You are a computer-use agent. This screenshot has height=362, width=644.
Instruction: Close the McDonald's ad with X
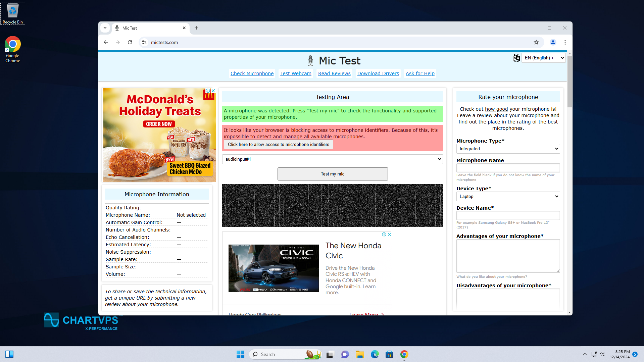(213, 91)
